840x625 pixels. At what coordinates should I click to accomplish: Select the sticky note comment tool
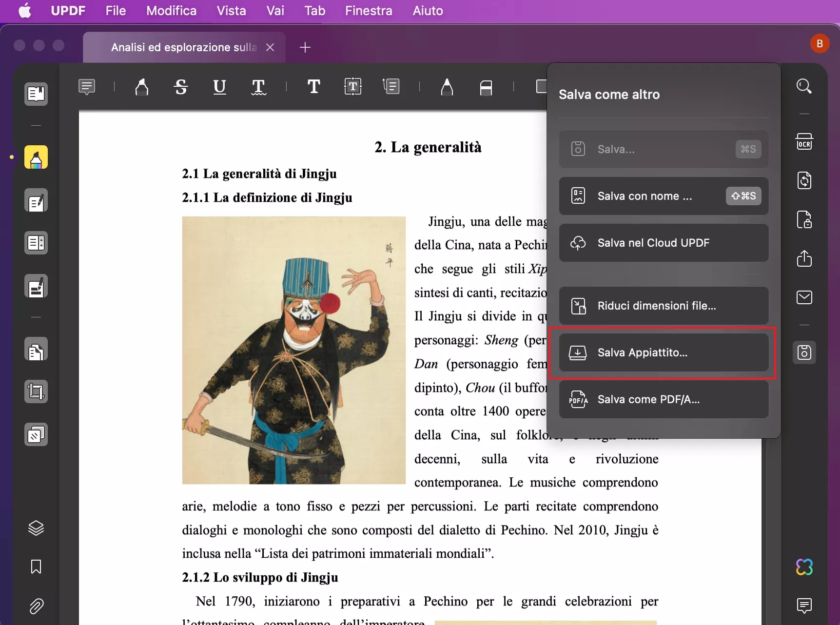pyautogui.click(x=87, y=87)
